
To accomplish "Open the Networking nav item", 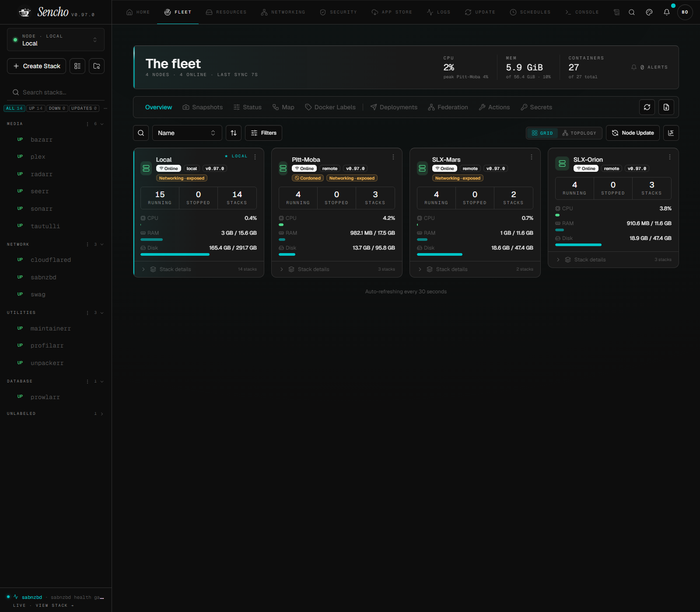I will [x=283, y=12].
